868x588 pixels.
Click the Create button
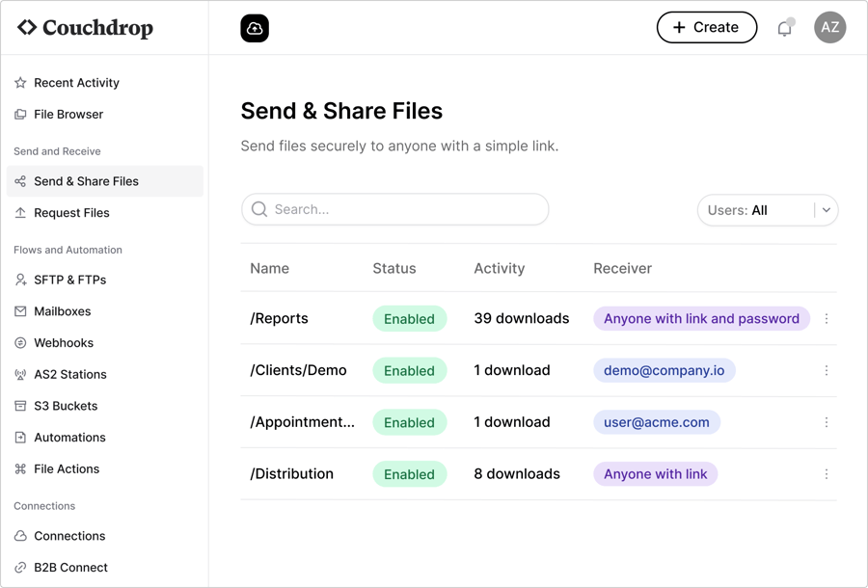[x=707, y=27]
